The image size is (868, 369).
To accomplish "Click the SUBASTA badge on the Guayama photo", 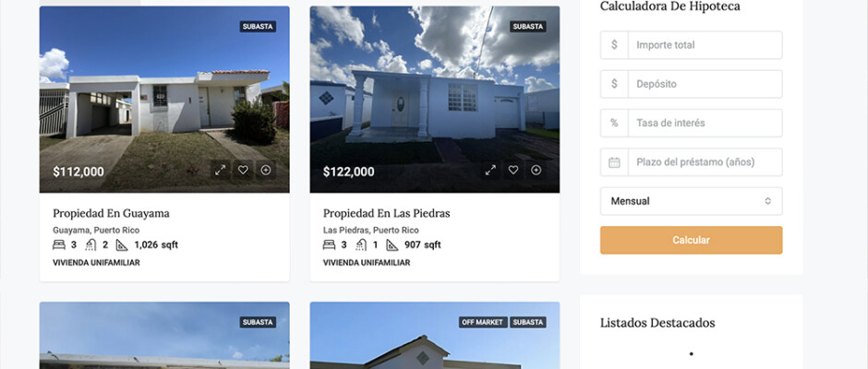I will [x=258, y=27].
